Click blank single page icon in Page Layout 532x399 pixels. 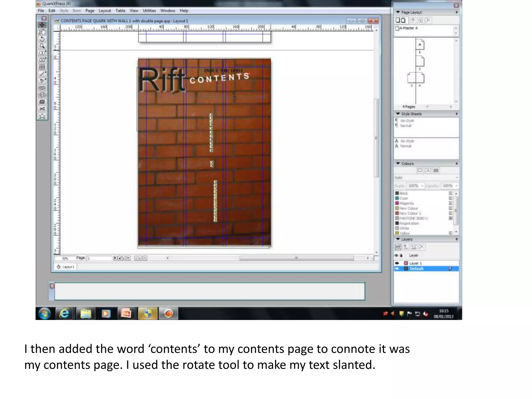click(x=398, y=20)
